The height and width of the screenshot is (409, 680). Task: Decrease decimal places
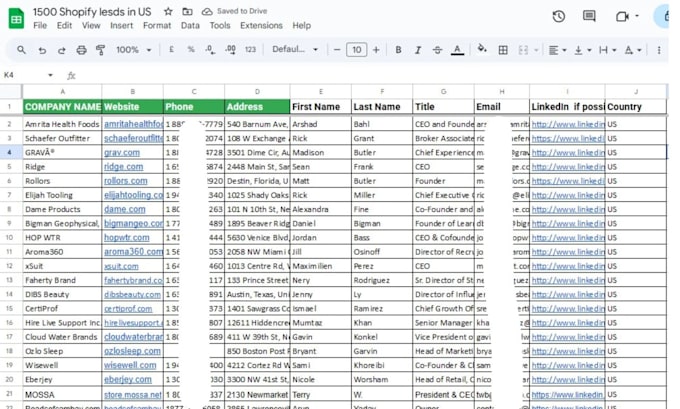tap(210, 50)
